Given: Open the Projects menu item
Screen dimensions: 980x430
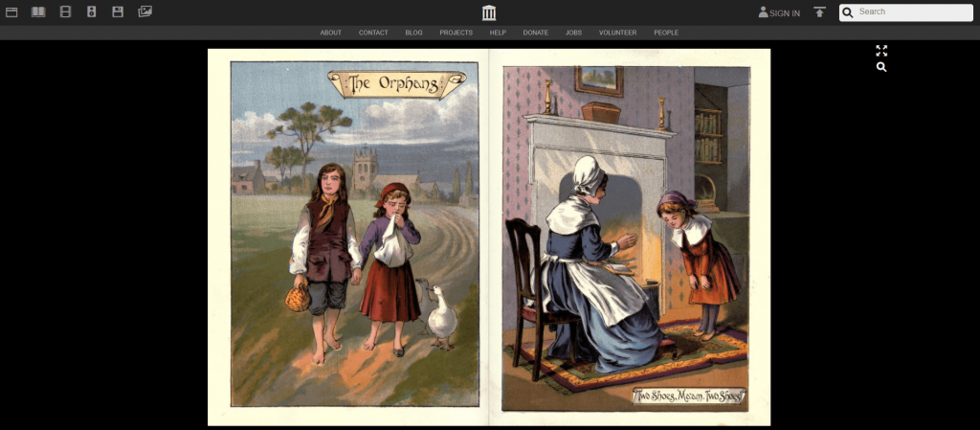Looking at the screenshot, I should (456, 33).
